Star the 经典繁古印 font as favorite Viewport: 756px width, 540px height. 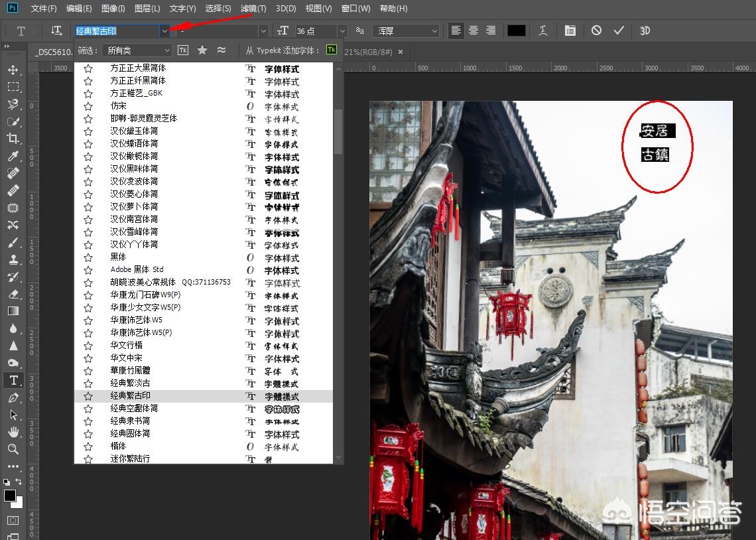click(88, 396)
